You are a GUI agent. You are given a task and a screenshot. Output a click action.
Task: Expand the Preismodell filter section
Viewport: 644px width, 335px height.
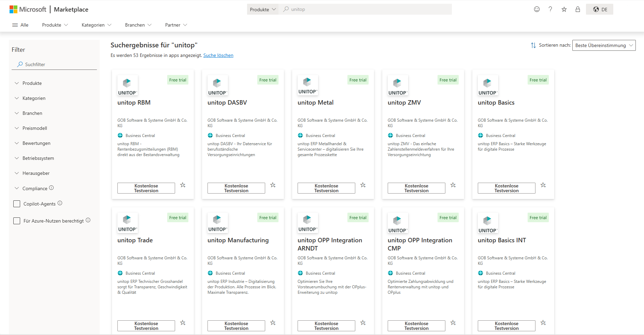[x=35, y=128]
